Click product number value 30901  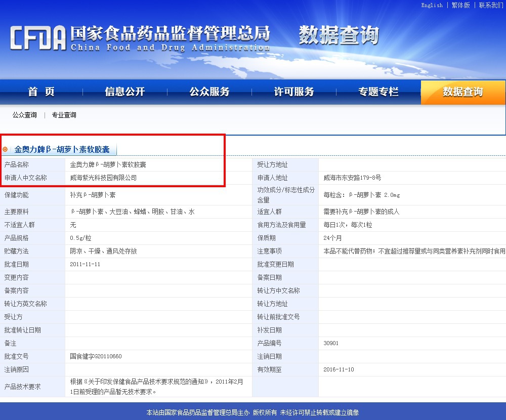tap(331, 343)
